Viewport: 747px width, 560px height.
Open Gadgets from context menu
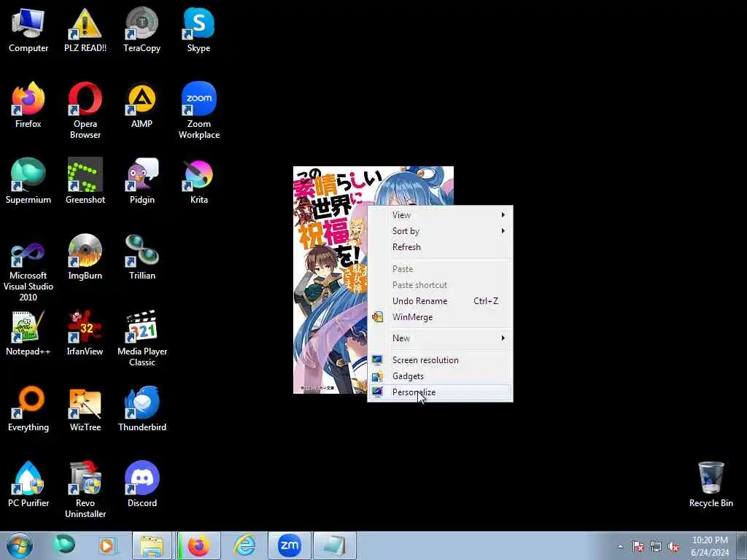440,376
